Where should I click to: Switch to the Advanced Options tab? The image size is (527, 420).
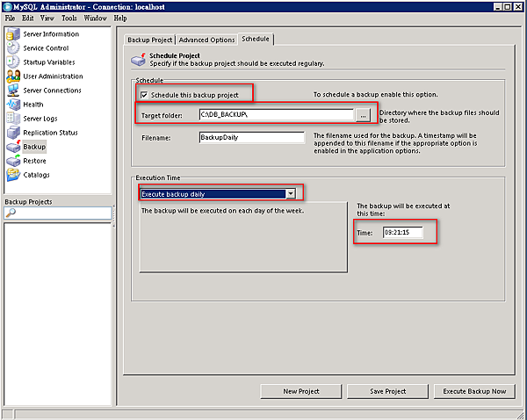tap(206, 40)
